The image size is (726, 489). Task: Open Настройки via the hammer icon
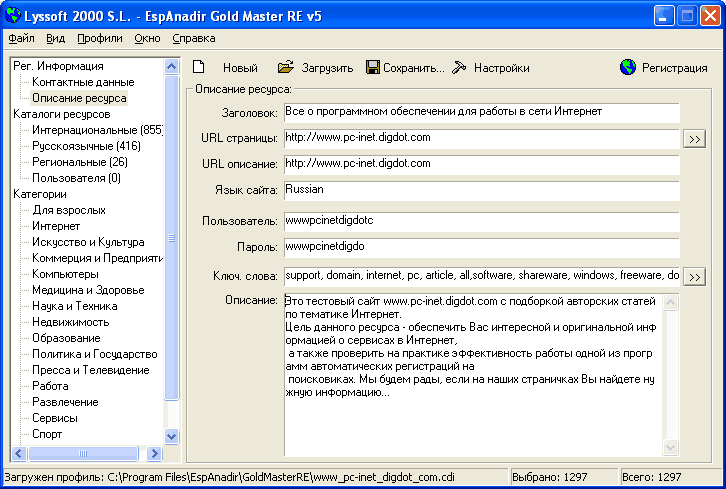pos(459,68)
